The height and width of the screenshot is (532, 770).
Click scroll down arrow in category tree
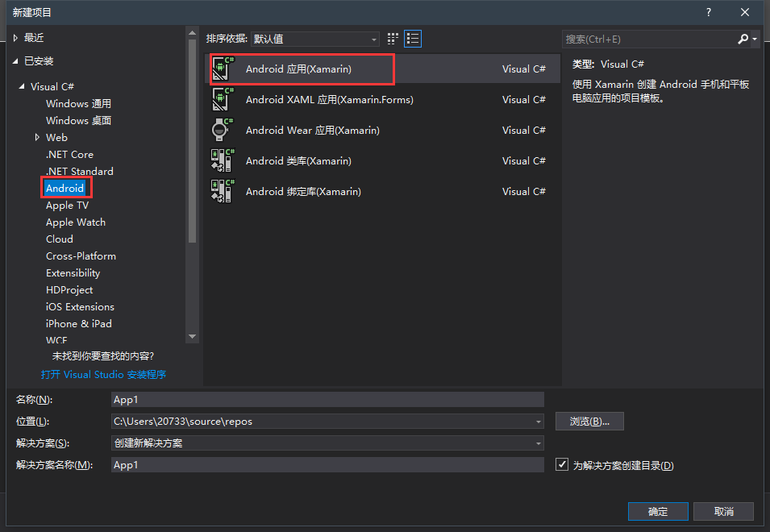pyautogui.click(x=193, y=337)
